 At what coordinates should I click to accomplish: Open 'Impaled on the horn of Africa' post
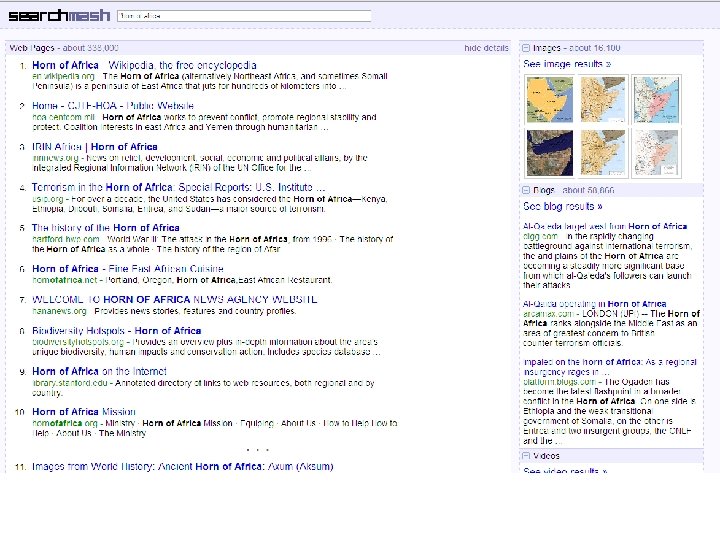(x=610, y=367)
